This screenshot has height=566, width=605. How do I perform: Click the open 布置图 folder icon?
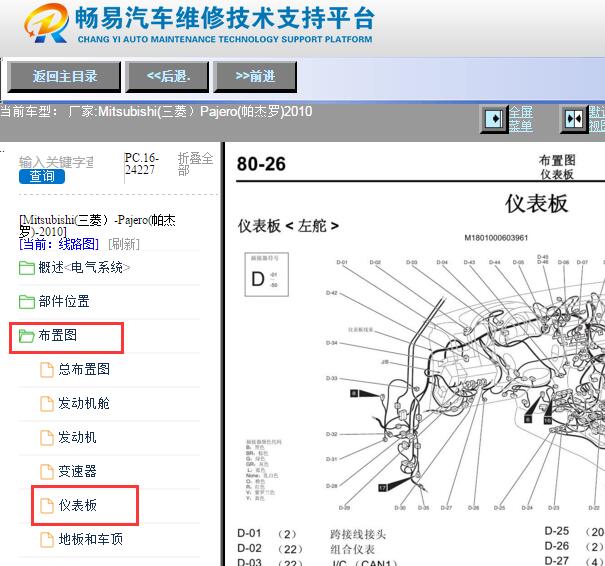(27, 336)
